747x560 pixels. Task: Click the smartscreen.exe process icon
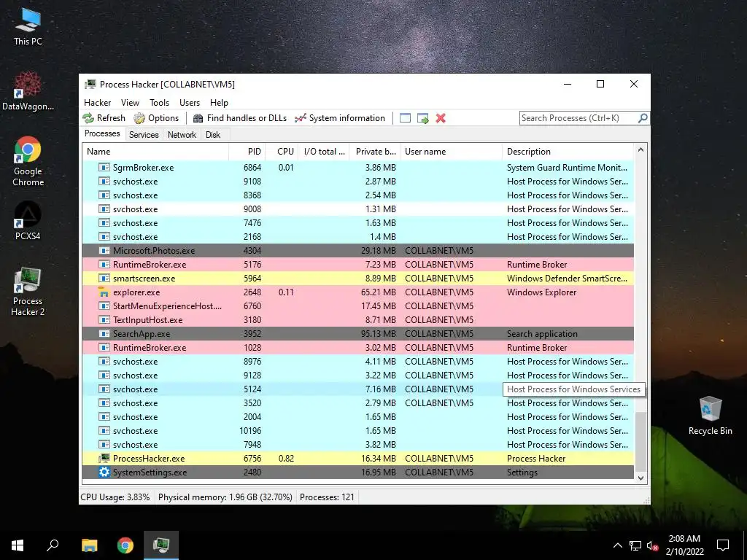(x=104, y=278)
